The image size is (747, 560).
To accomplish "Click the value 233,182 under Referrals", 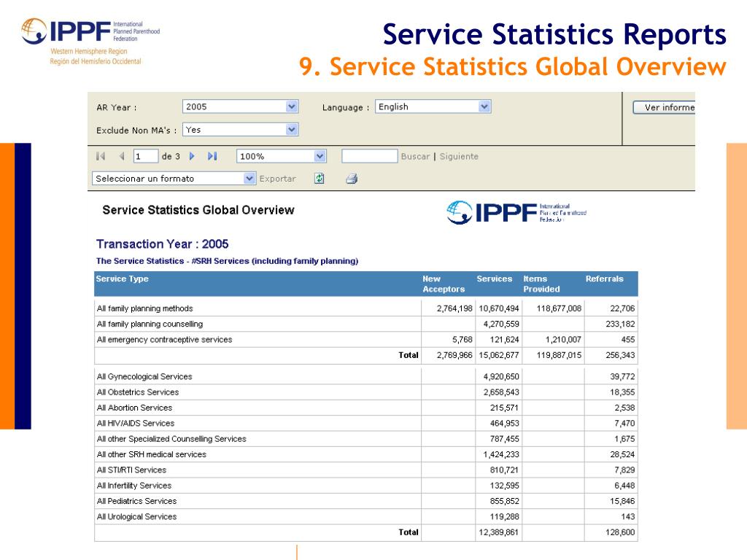I will click(620, 324).
